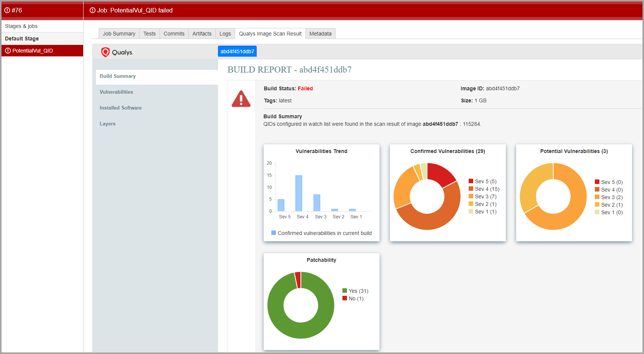Open Vulnerabilities section in the sidebar
644x354 pixels.
click(x=116, y=92)
